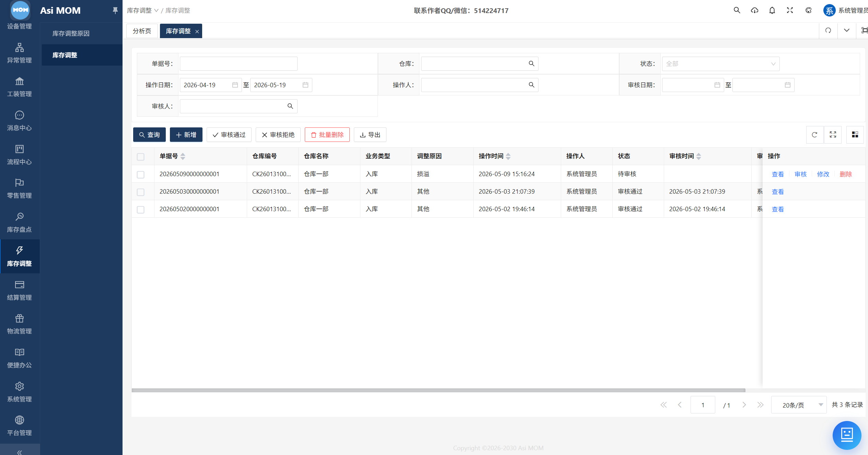Screen dimensions: 868x455
Task: Open the 20条/页 page size dropdown
Action: [799, 405]
